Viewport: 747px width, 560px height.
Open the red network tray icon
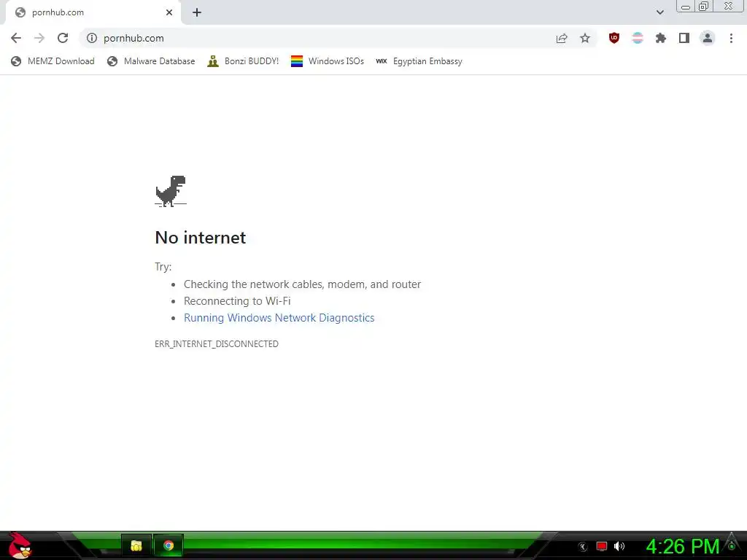(x=602, y=546)
